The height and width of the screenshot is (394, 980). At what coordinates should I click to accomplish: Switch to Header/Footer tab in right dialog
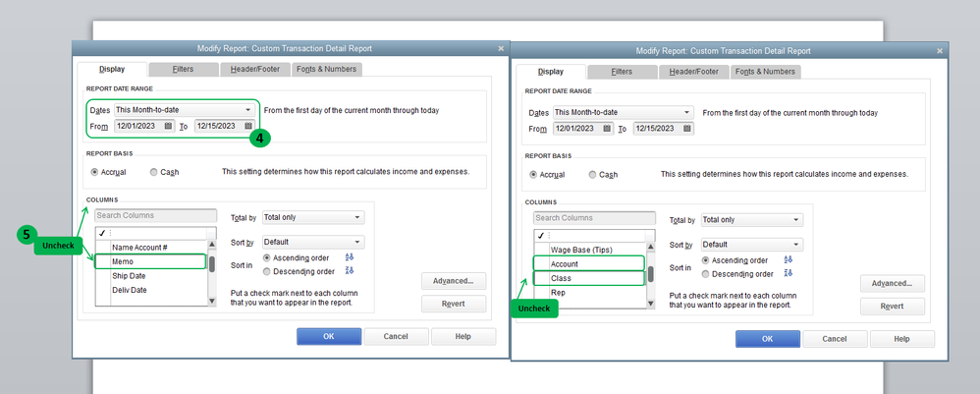(x=693, y=72)
